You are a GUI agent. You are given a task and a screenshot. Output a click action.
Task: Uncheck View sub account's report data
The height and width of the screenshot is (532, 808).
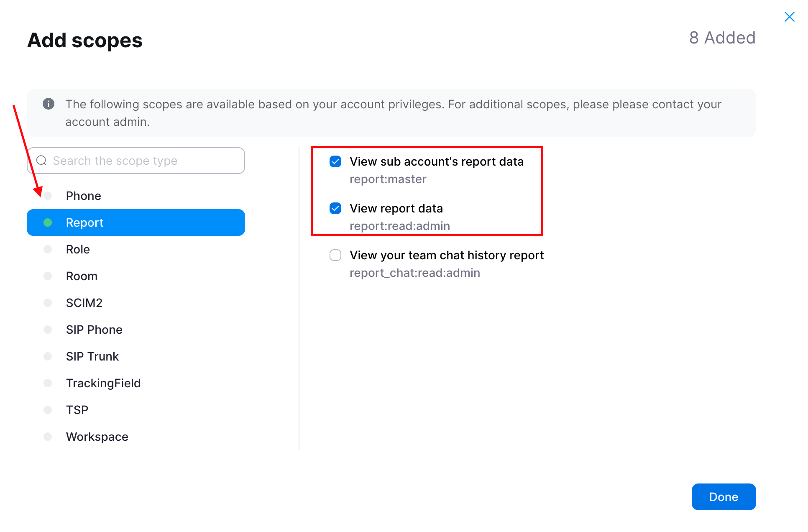pos(335,161)
